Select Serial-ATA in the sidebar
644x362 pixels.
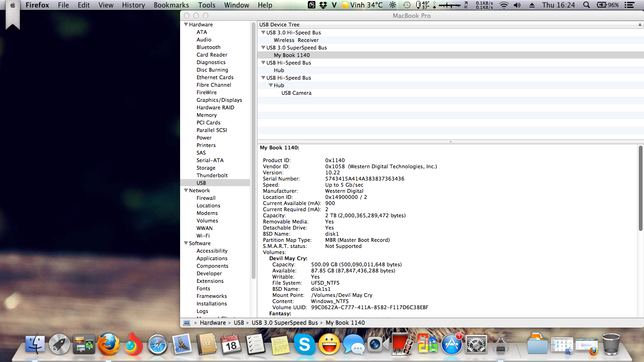(210, 160)
